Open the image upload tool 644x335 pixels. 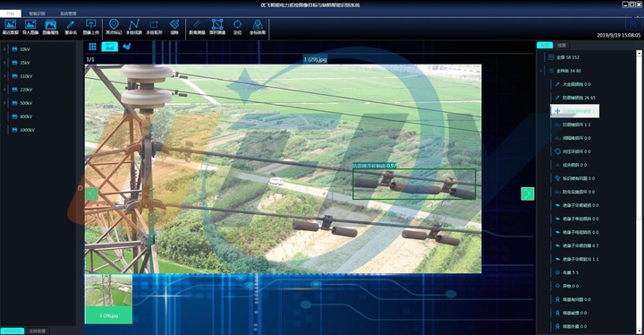[x=90, y=27]
